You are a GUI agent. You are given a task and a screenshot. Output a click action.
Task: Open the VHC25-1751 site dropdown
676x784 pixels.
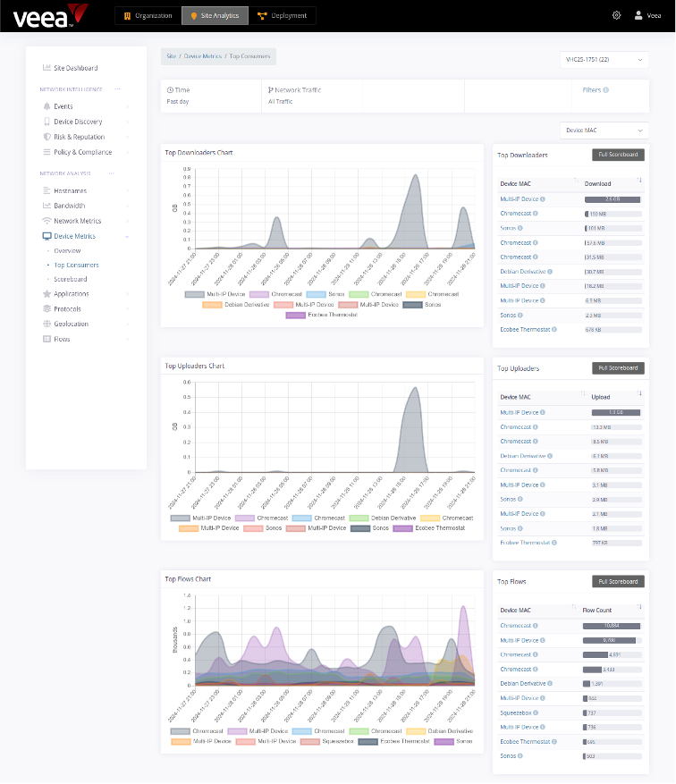pos(604,60)
